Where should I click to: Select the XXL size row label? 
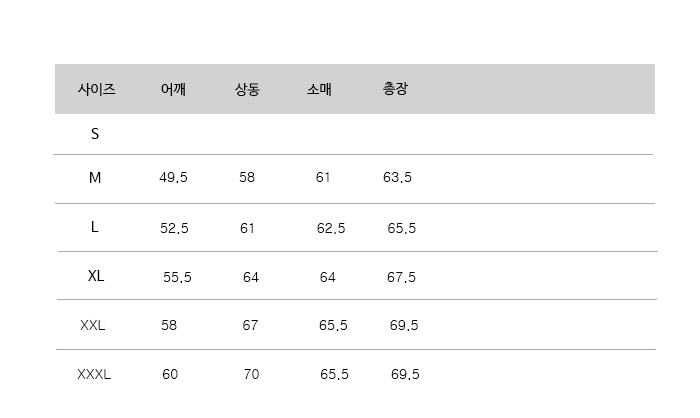[93, 325]
